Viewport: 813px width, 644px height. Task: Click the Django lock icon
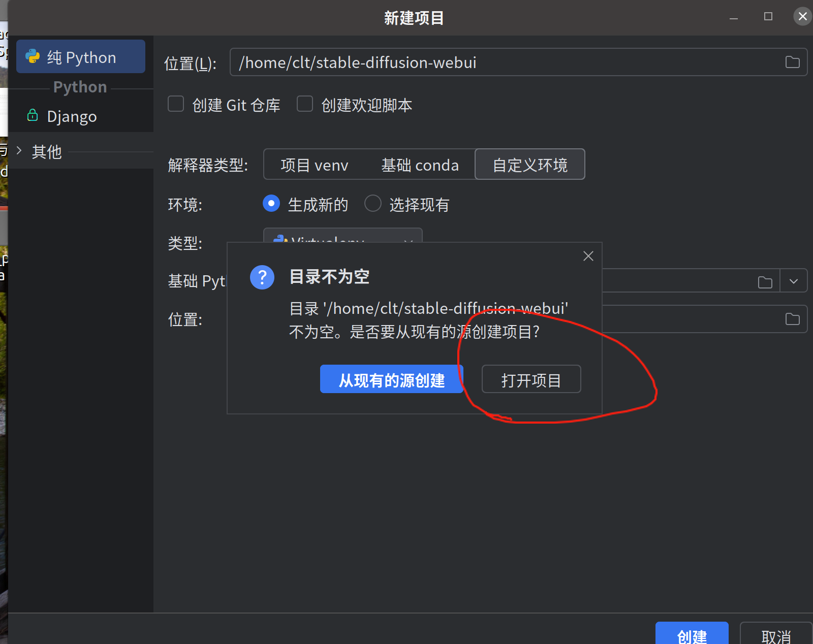(33, 115)
